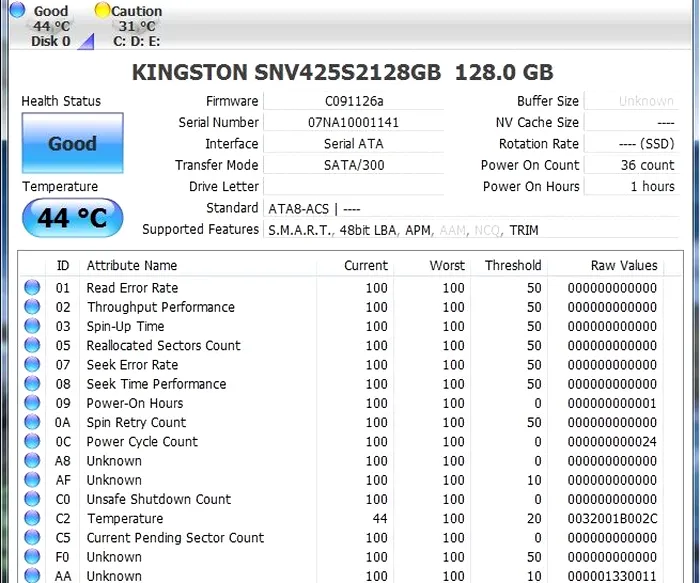
Task: Select the Spin Retry Count attribute text
Action: [x=136, y=422]
